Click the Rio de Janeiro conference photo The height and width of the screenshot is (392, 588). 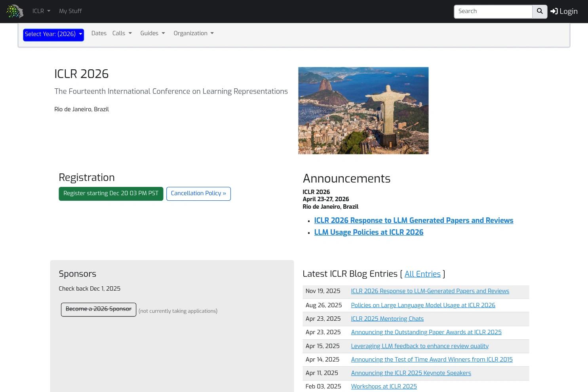point(363,110)
